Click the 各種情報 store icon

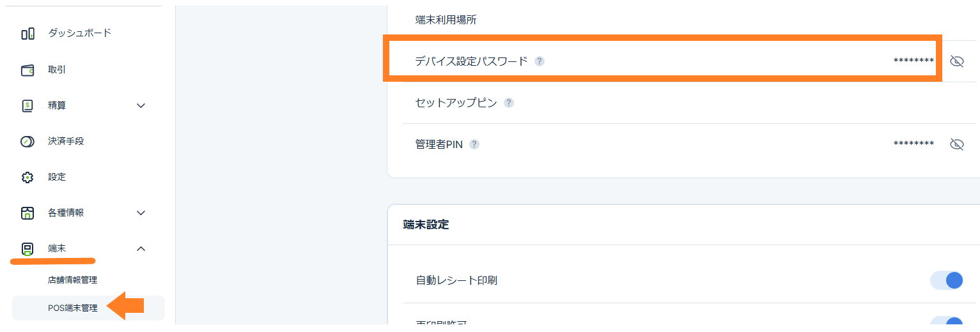27,213
